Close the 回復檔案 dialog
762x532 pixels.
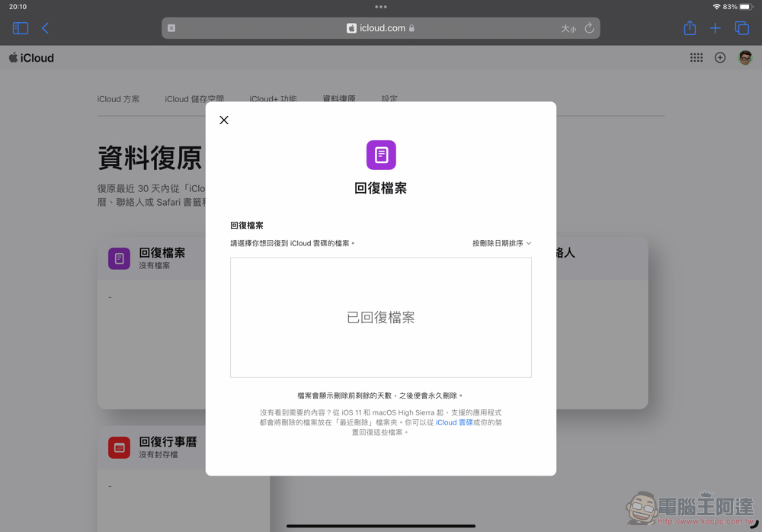click(224, 120)
